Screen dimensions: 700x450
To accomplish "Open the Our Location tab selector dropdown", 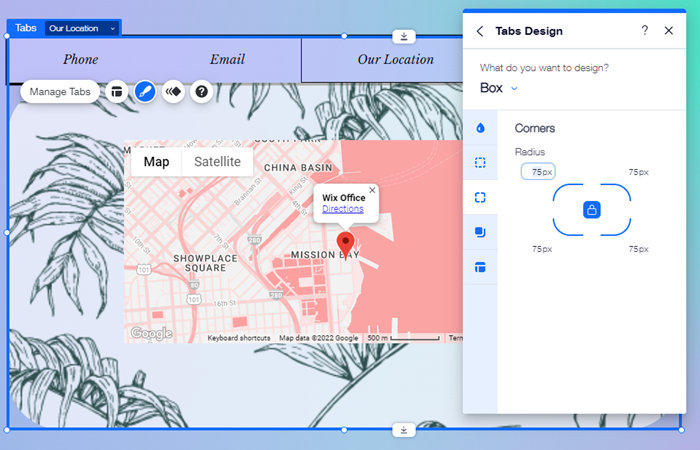I will click(82, 28).
